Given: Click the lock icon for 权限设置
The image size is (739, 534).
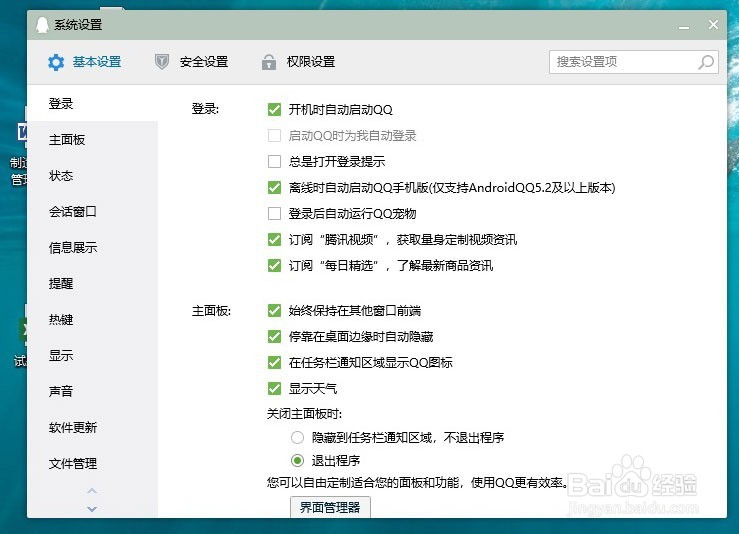Looking at the screenshot, I should [x=269, y=62].
